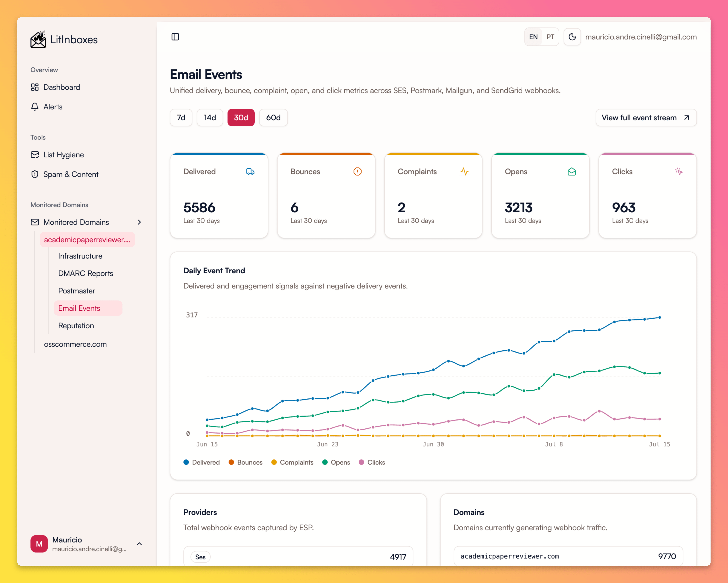Viewport: 728px width, 583px height.
Task: Click the Jul 8 axis label
Action: pos(554,444)
